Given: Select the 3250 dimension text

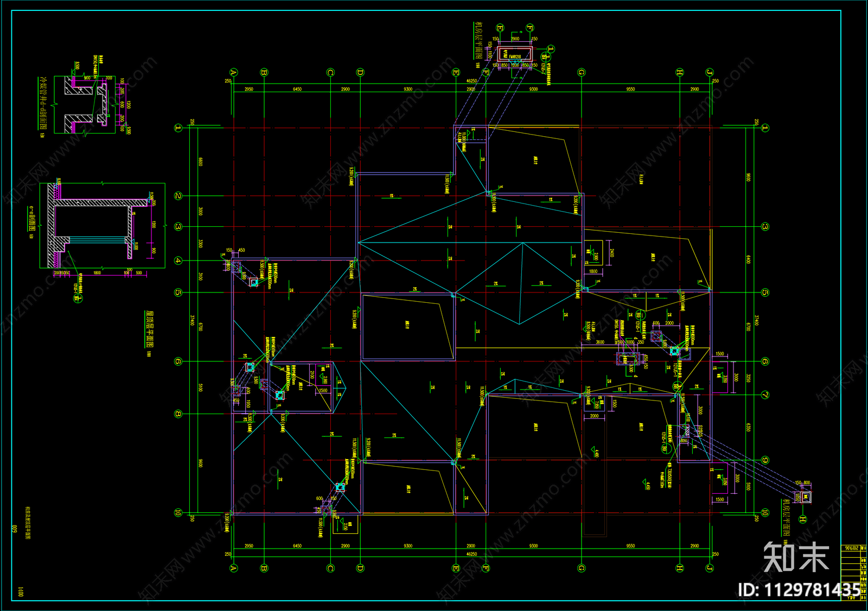Looking at the screenshot, I should click(x=748, y=378).
